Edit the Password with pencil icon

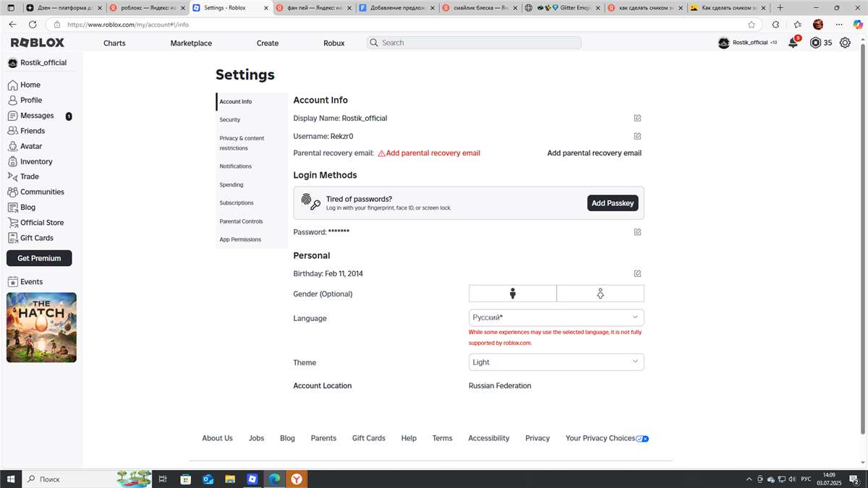(637, 232)
